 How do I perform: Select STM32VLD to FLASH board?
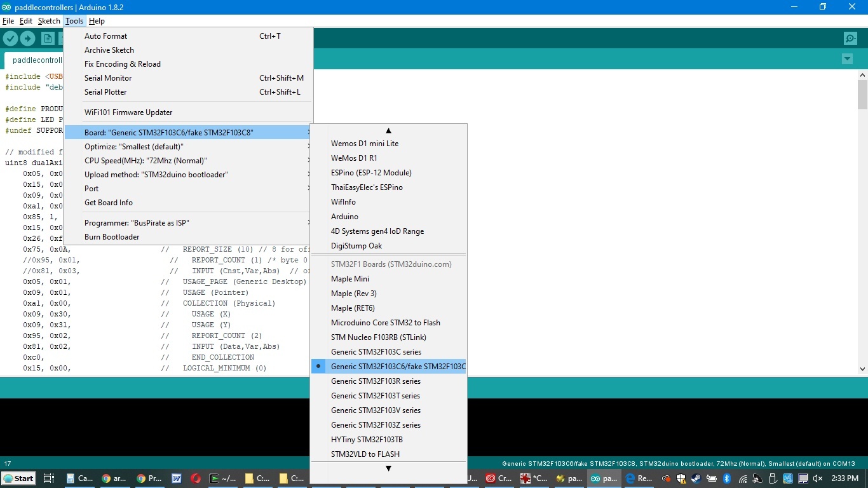[388, 454]
